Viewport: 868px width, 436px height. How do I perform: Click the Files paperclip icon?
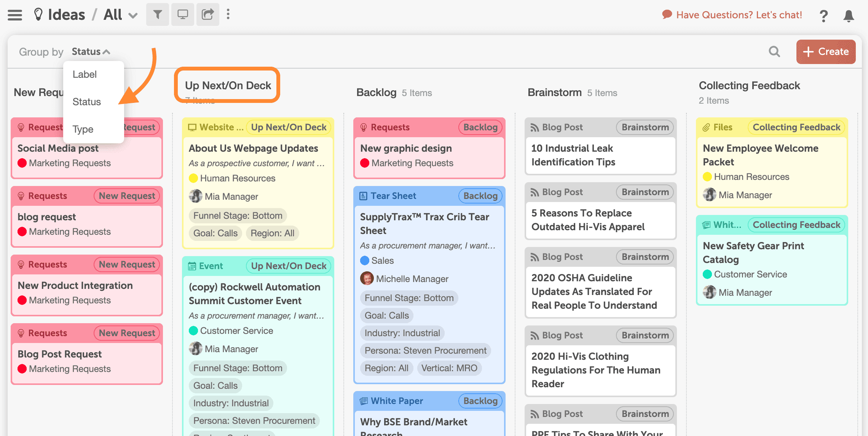tap(706, 127)
